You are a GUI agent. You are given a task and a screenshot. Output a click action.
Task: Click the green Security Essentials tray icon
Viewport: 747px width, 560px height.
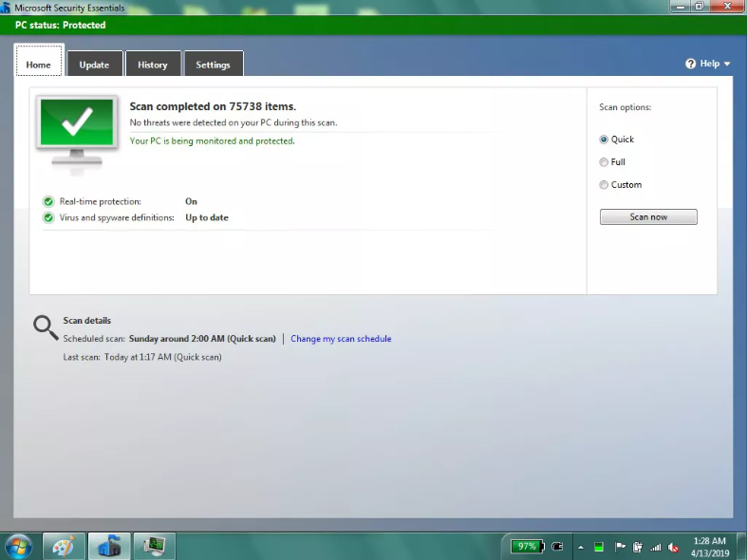click(x=599, y=547)
